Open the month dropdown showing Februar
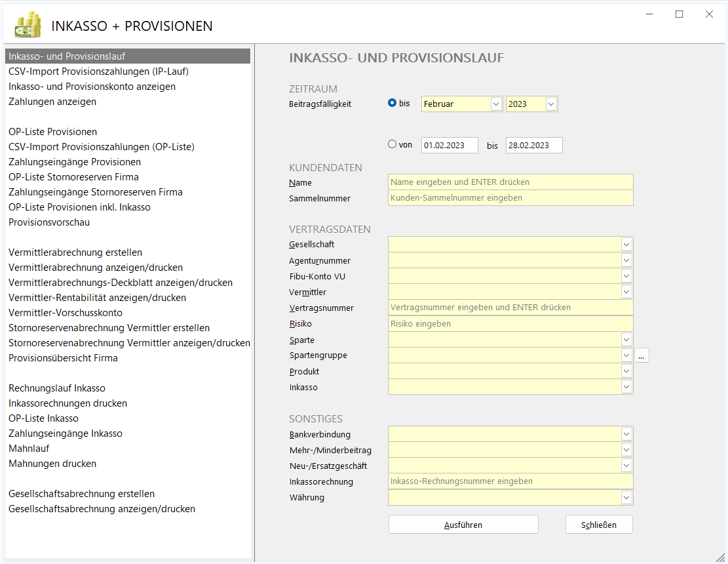 coord(495,104)
